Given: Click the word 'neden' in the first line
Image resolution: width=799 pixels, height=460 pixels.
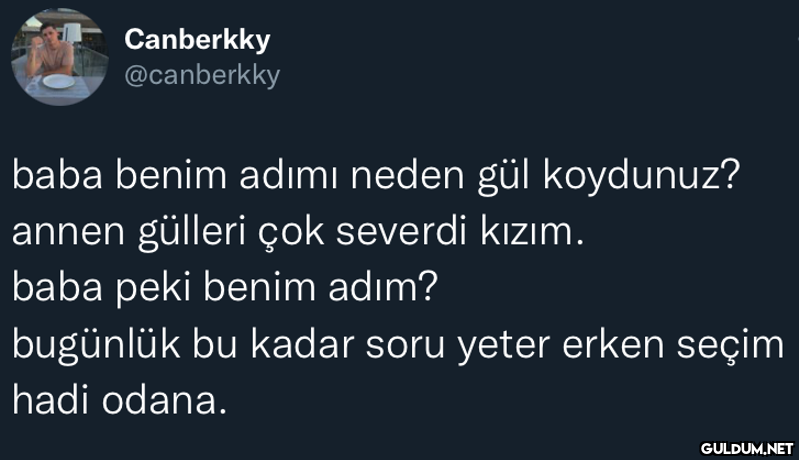Looking at the screenshot, I should (x=408, y=176).
